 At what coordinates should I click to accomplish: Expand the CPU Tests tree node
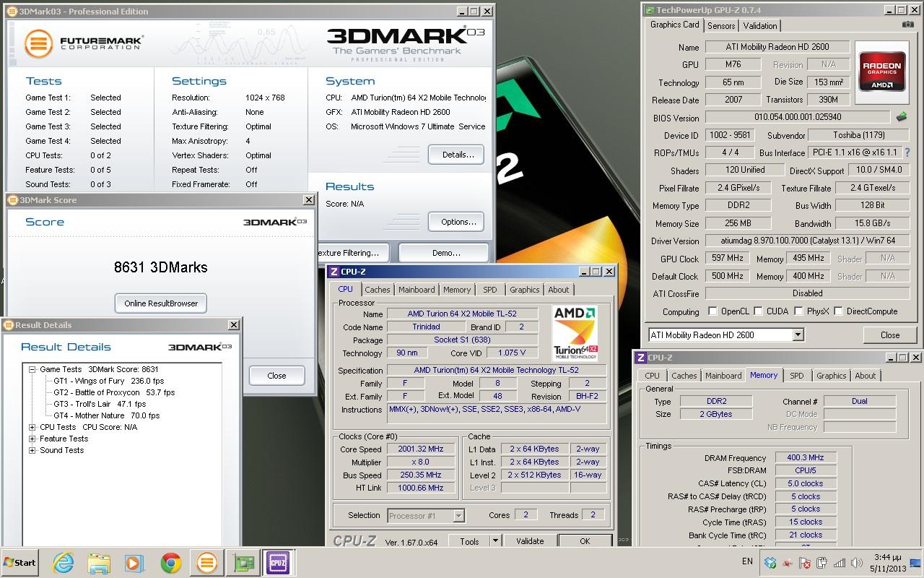[x=32, y=427]
